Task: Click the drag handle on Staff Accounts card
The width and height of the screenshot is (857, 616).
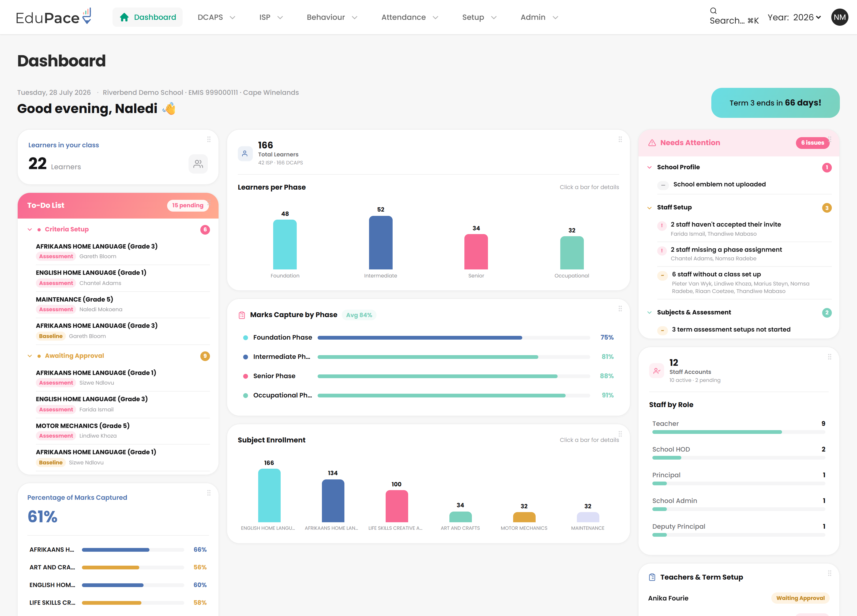Action: (x=829, y=357)
